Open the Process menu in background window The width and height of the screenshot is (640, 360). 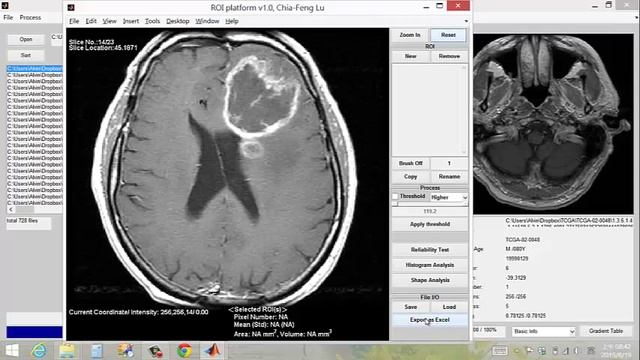click(x=30, y=18)
